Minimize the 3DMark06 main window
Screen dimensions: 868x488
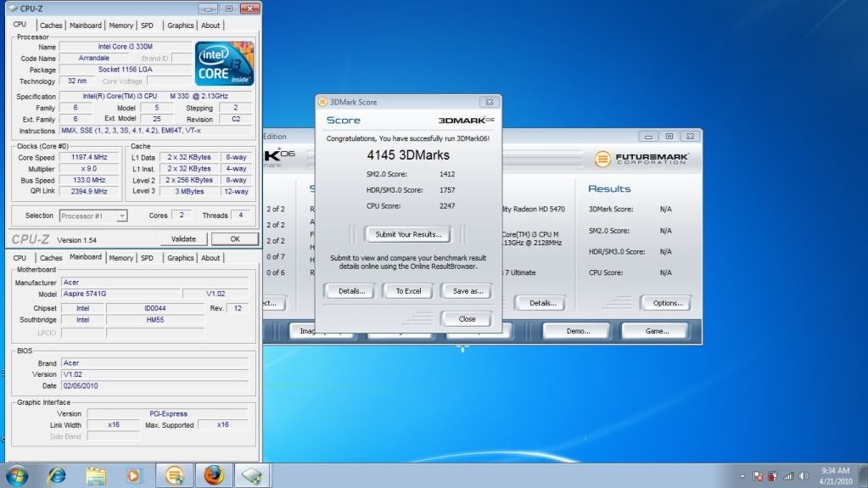[648, 137]
